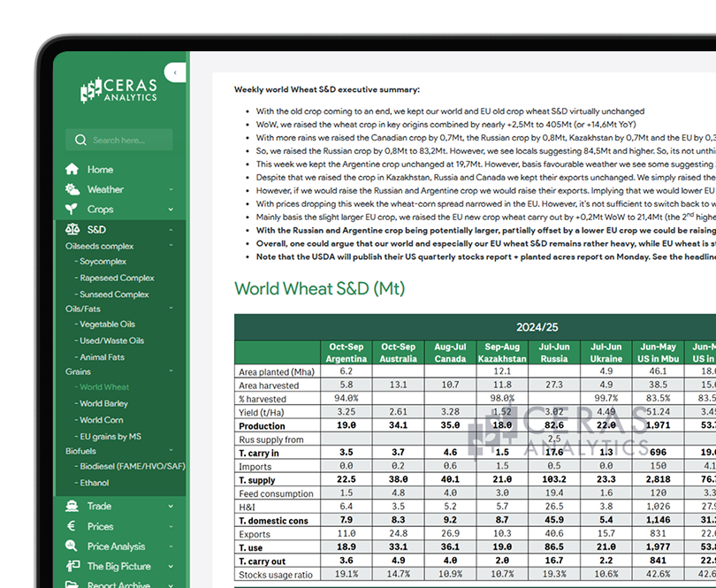This screenshot has width=716, height=588.
Task: Click the Report Archive folder icon
Action: [72, 584]
